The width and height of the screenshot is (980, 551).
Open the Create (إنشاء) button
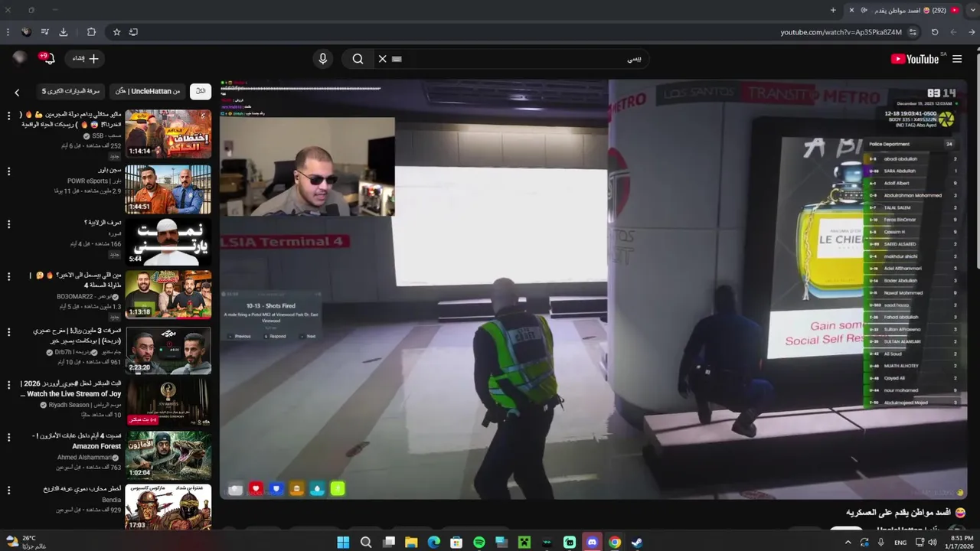point(85,59)
